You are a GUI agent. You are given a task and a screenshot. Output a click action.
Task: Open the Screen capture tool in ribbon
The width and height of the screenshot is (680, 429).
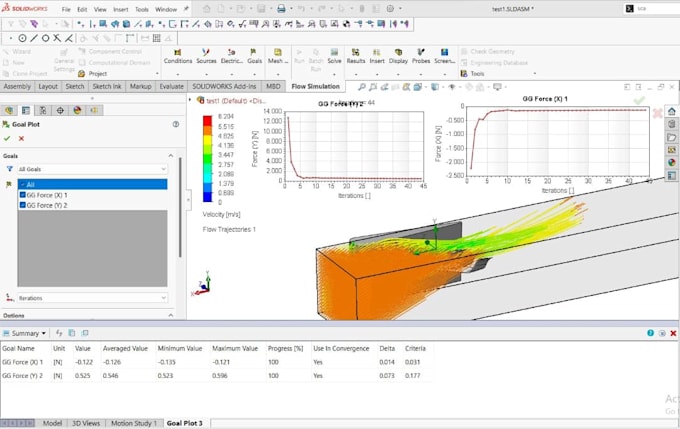445,56
